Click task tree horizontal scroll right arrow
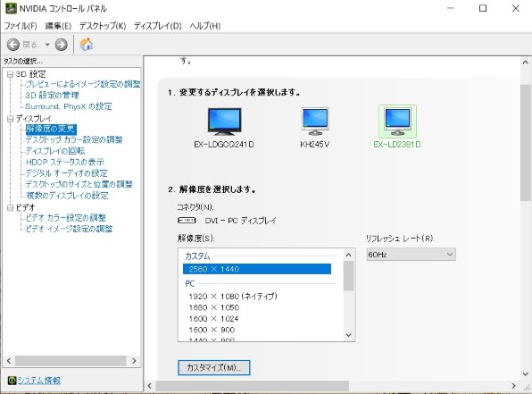Screen dimensions: 532x394 pos(134,361)
